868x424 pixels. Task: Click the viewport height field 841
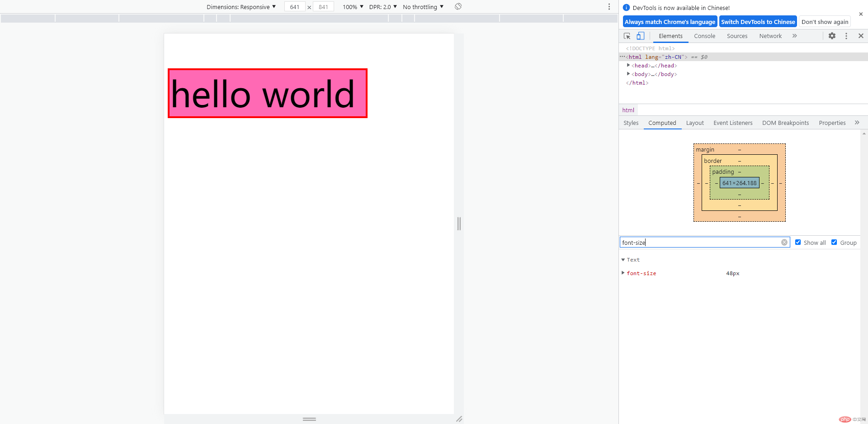pos(323,7)
